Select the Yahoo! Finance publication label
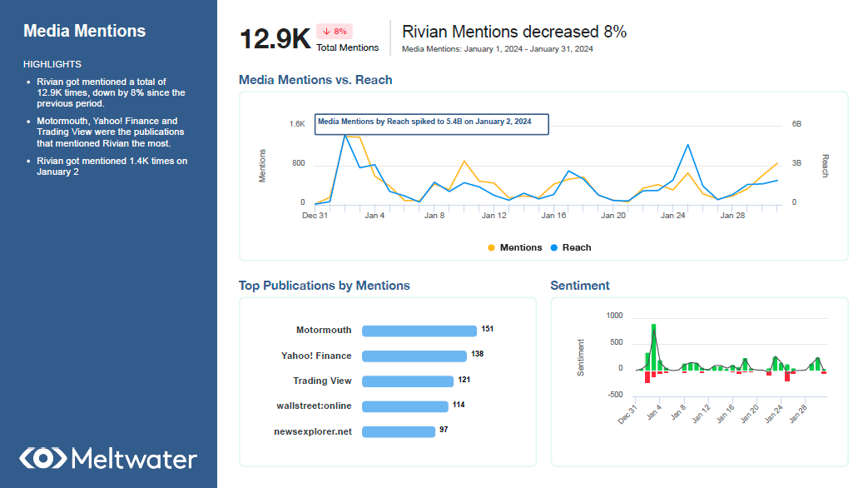The image size is (868, 488). pos(316,356)
